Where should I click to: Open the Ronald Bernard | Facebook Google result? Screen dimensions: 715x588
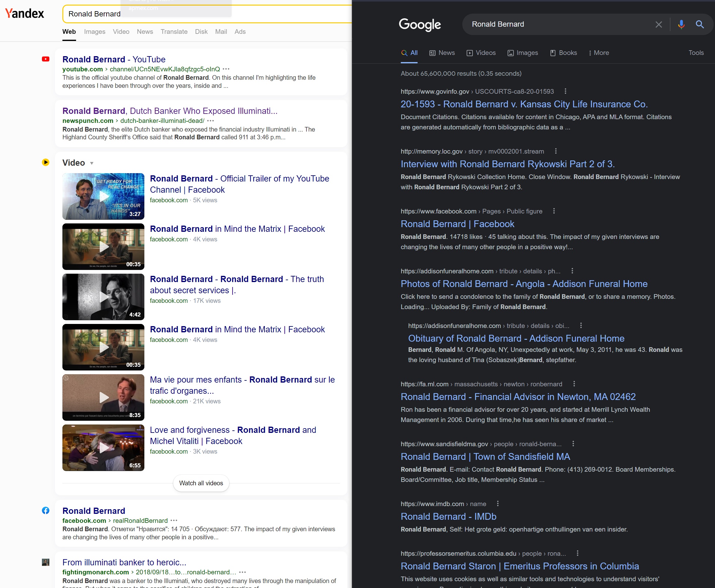point(457,224)
